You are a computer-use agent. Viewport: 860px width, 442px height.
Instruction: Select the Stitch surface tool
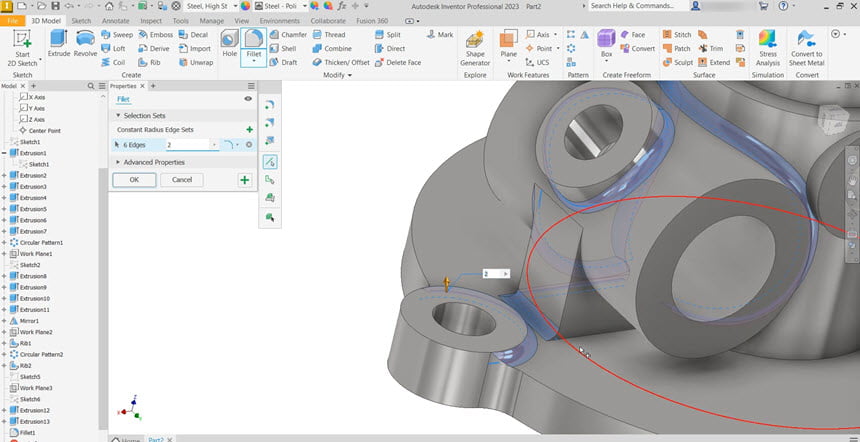(x=677, y=35)
